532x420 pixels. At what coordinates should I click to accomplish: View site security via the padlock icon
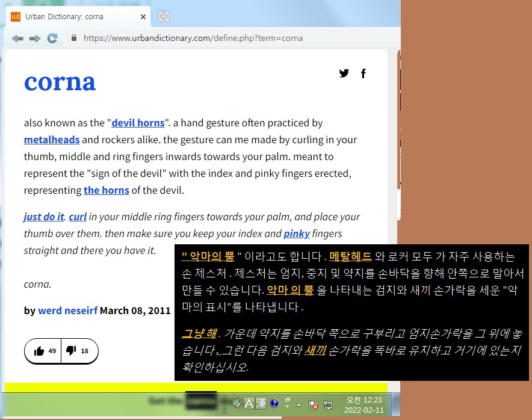pos(74,38)
